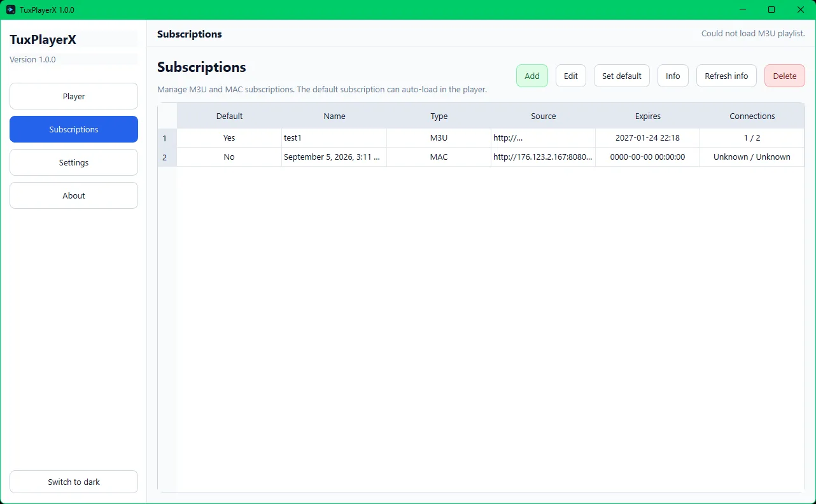Select the test1 subscription name cell
The height and width of the screenshot is (504, 816).
pyautogui.click(x=334, y=138)
